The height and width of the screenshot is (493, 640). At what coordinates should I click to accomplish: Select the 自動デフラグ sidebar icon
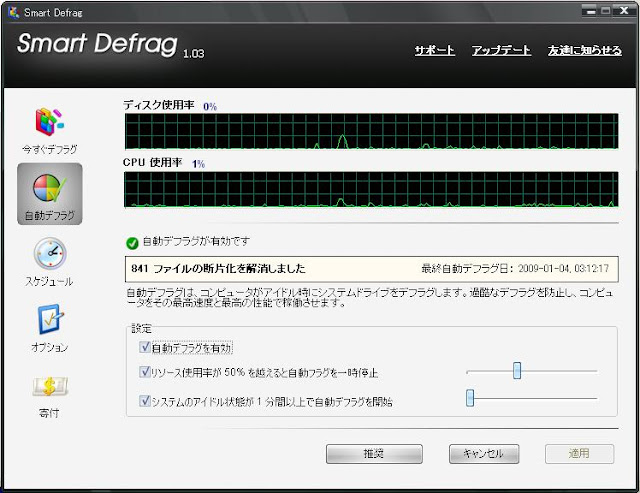tap(50, 194)
